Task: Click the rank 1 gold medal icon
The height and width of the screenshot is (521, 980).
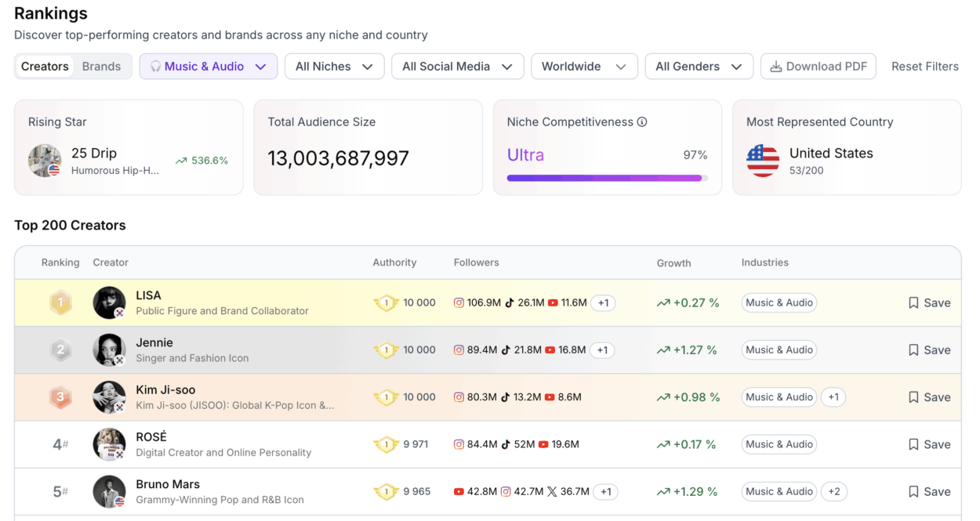Action: click(x=60, y=303)
